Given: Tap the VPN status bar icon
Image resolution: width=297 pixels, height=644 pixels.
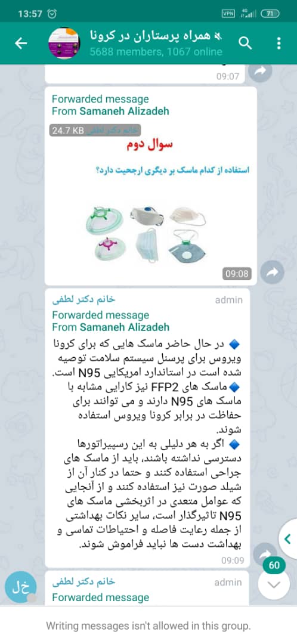Looking at the screenshot, I should click(228, 14).
